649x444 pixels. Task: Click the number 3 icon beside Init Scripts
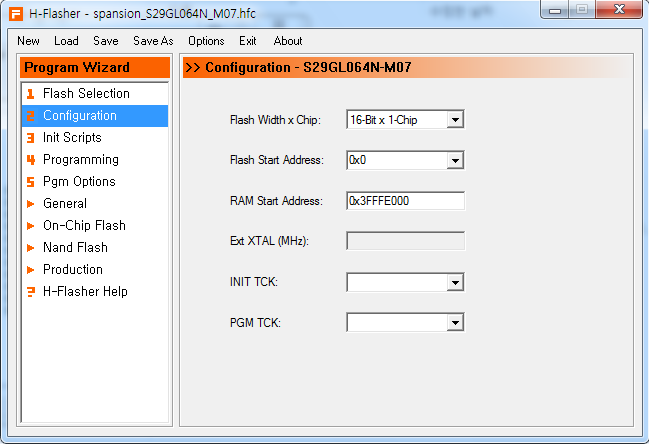coord(30,138)
